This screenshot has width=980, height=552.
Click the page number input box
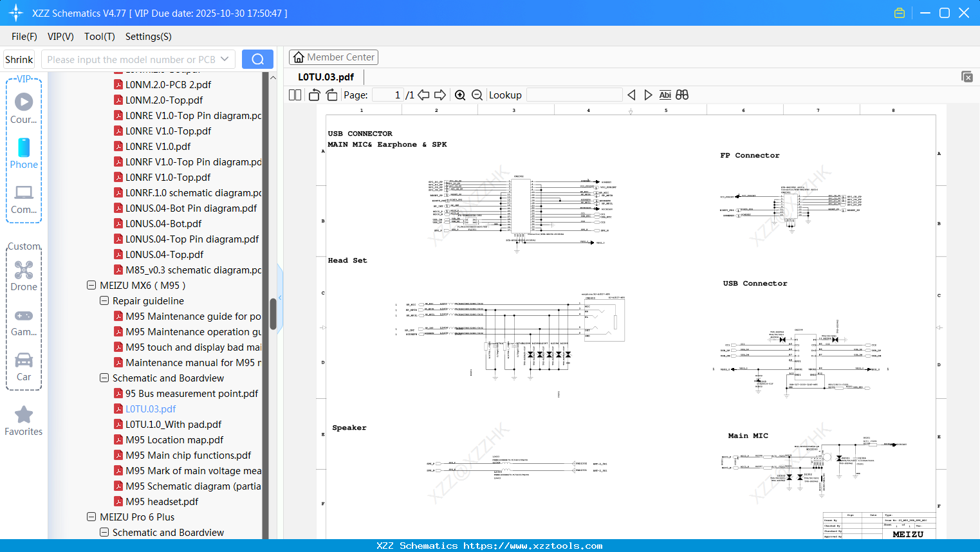coord(388,95)
